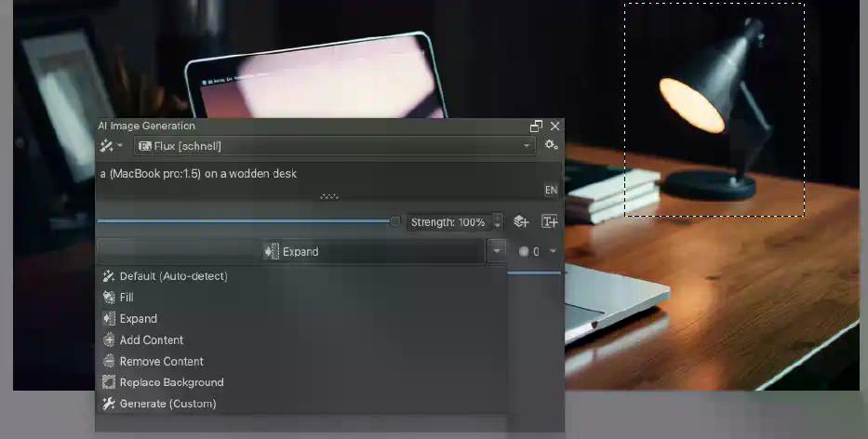This screenshot has height=439, width=868.
Task: Open the mode dropdown arrow beside Expand
Action: 497,251
